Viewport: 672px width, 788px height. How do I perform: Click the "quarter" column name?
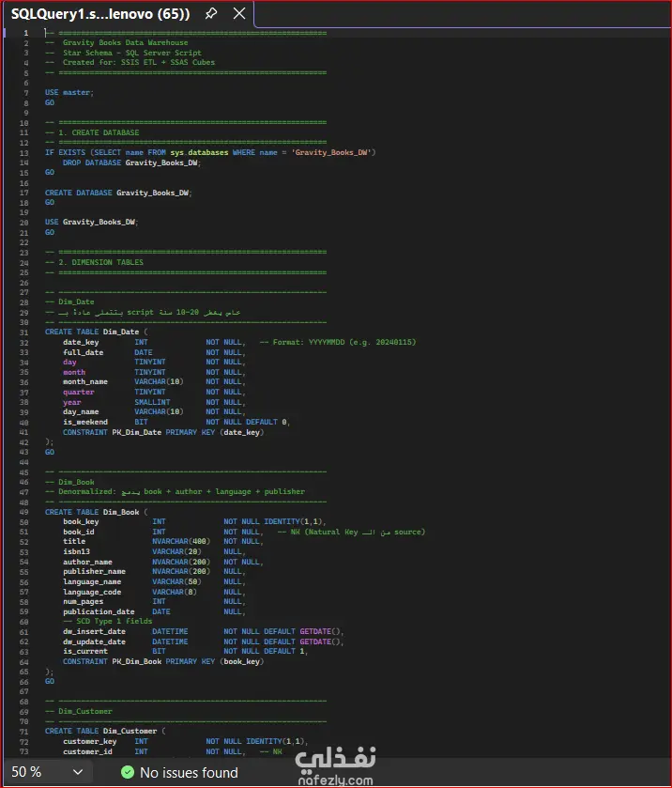(78, 392)
